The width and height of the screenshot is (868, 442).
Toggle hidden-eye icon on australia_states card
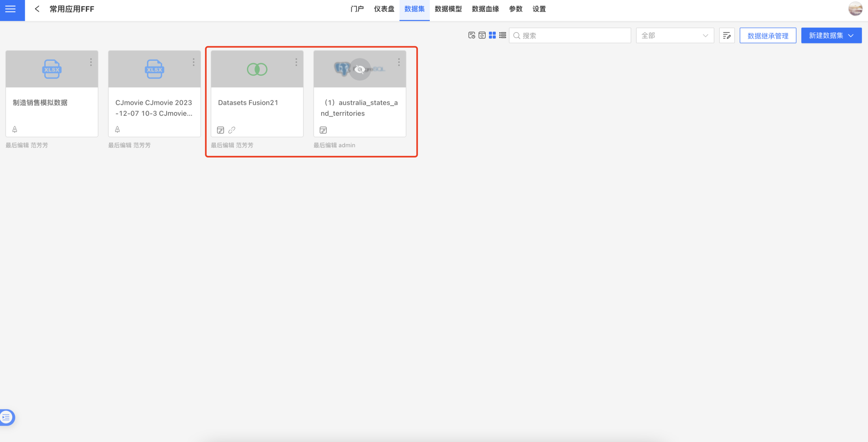(x=359, y=69)
